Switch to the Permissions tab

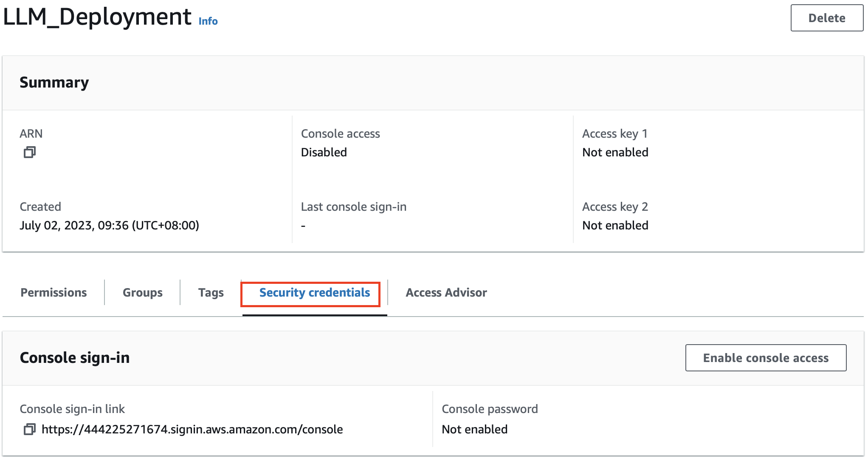pos(54,293)
